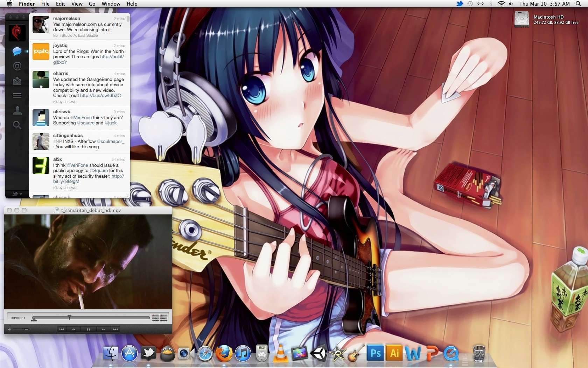Pause the QuickTime movie
The image size is (588, 368).
[x=88, y=329]
